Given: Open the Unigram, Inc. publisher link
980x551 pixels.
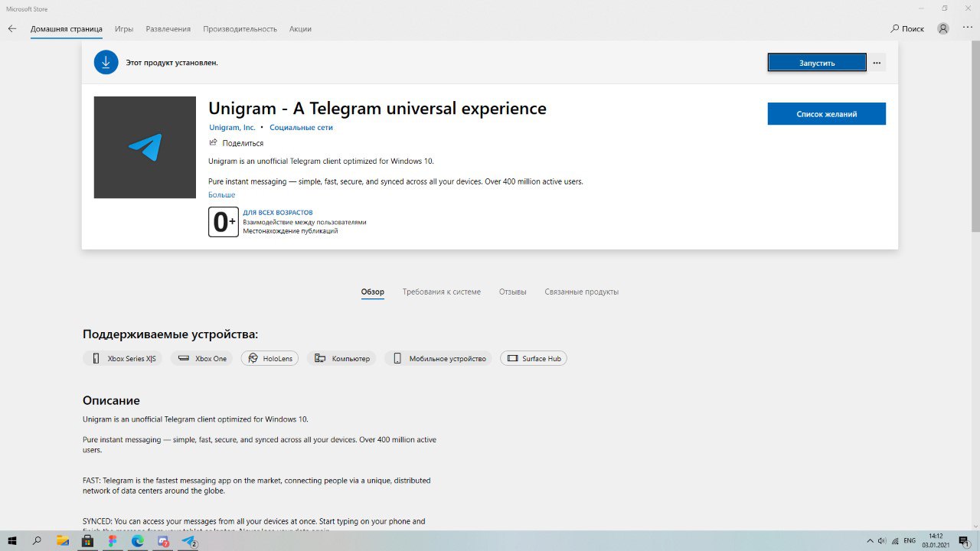Looking at the screenshot, I should 232,128.
